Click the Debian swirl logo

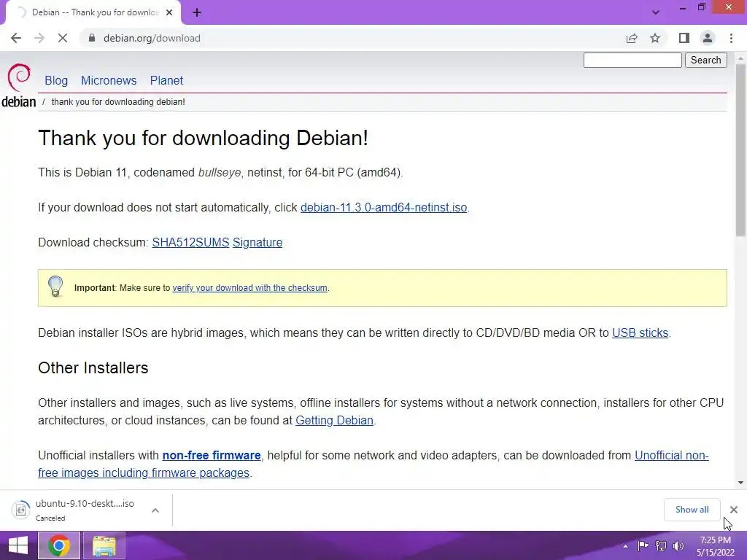point(19,77)
